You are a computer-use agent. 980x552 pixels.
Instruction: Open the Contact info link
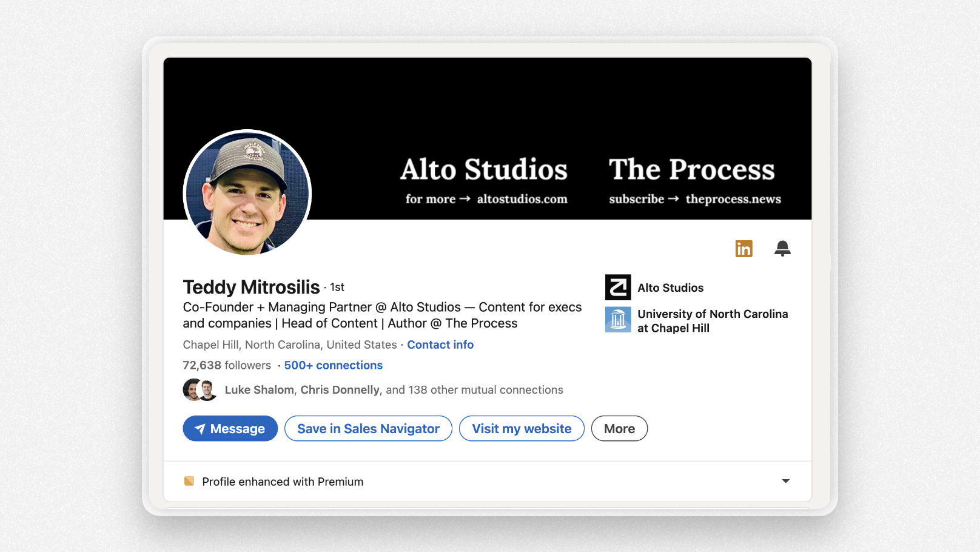440,345
